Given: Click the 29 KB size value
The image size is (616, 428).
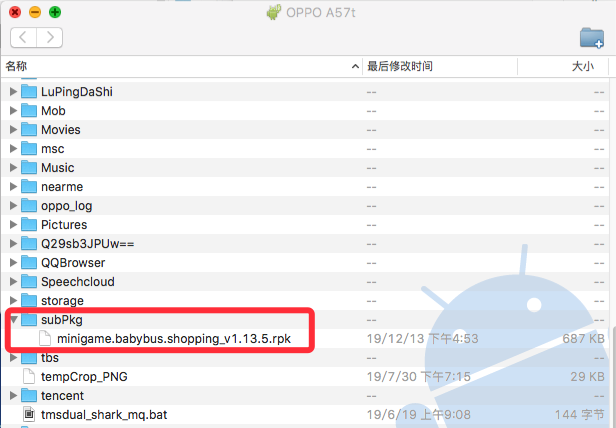Looking at the screenshot, I should pos(587,377).
